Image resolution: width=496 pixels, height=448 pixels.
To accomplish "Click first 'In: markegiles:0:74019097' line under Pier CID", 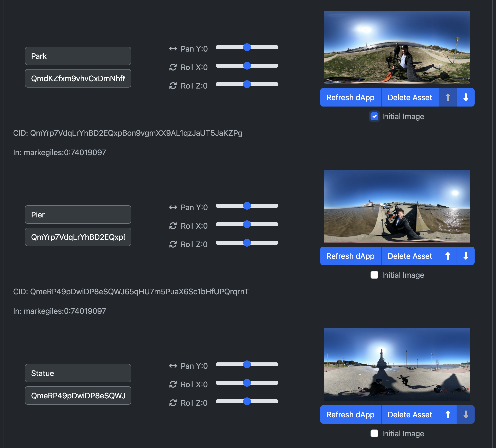I will (x=60, y=152).
